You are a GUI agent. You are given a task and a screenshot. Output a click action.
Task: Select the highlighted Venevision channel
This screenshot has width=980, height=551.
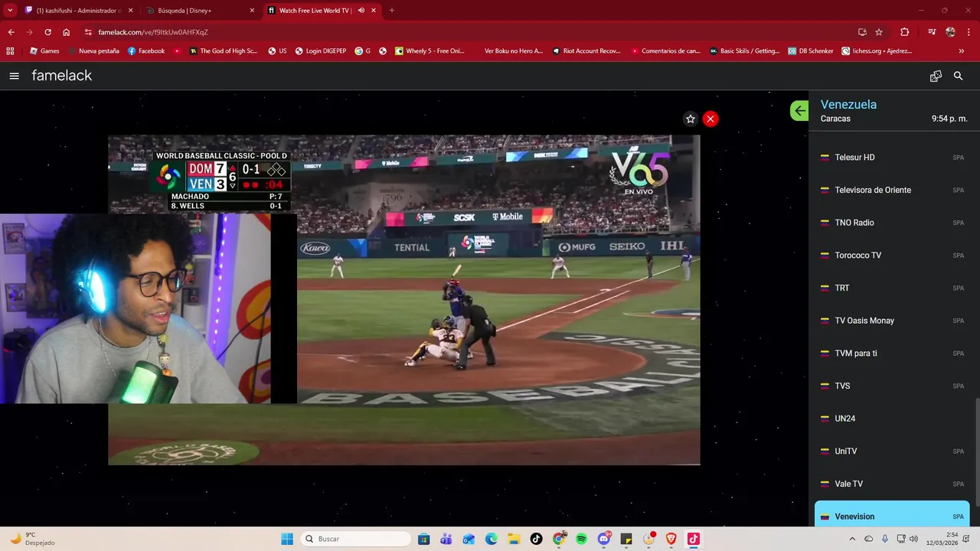click(892, 514)
